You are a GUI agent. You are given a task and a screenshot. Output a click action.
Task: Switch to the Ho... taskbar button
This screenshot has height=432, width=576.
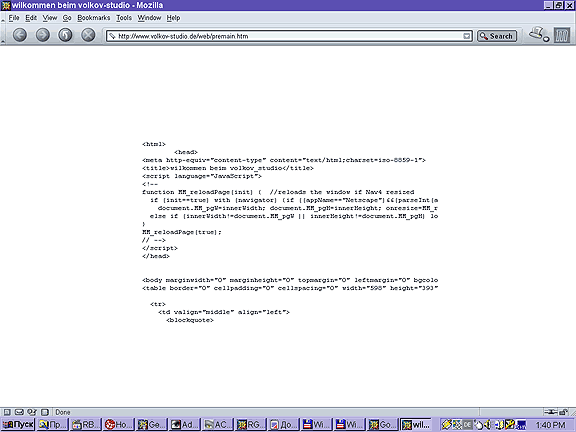pyautogui.click(x=118, y=425)
